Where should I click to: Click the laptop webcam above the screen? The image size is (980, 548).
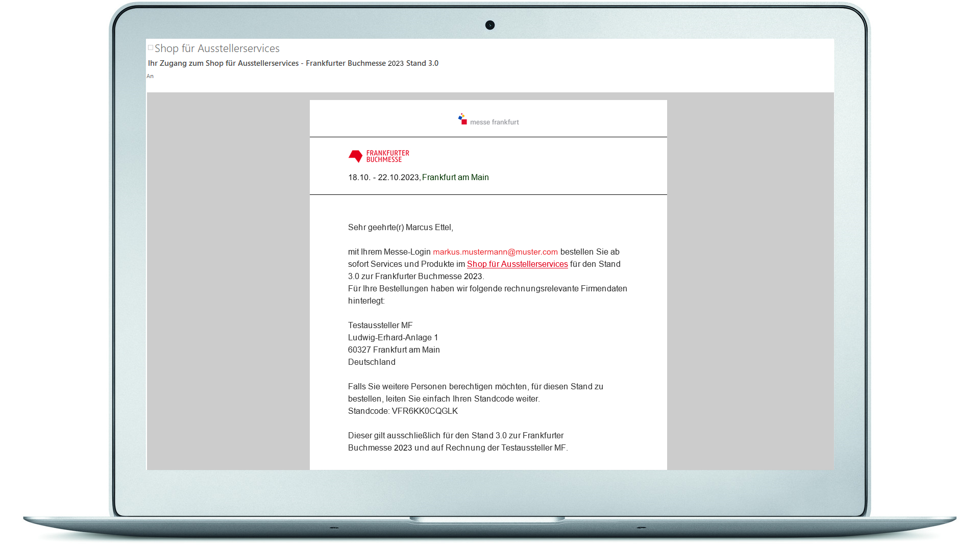[x=490, y=25]
